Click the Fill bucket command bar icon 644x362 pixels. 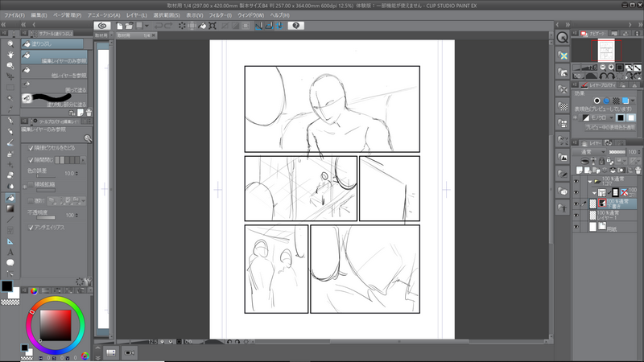pyautogui.click(x=203, y=26)
